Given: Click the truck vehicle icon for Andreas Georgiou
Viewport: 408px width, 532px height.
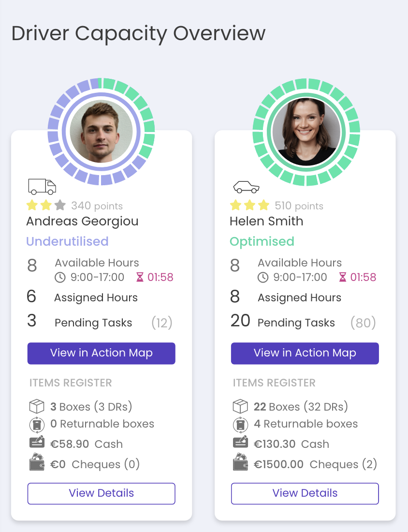Looking at the screenshot, I should pyautogui.click(x=42, y=187).
